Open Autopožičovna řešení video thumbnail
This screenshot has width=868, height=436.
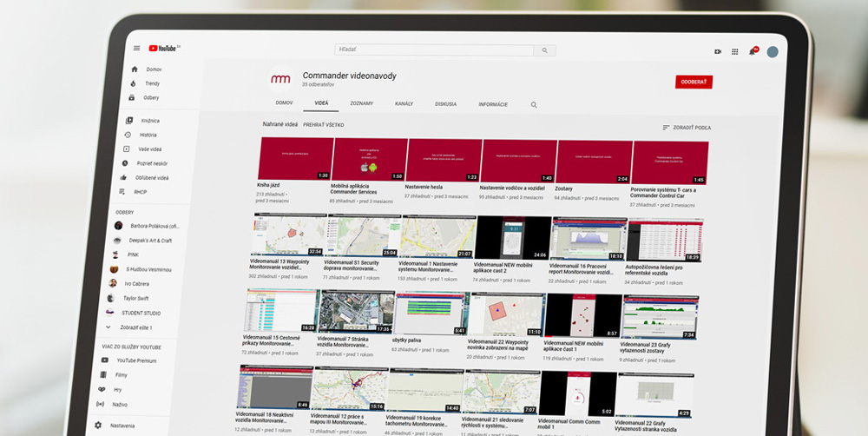(x=665, y=240)
